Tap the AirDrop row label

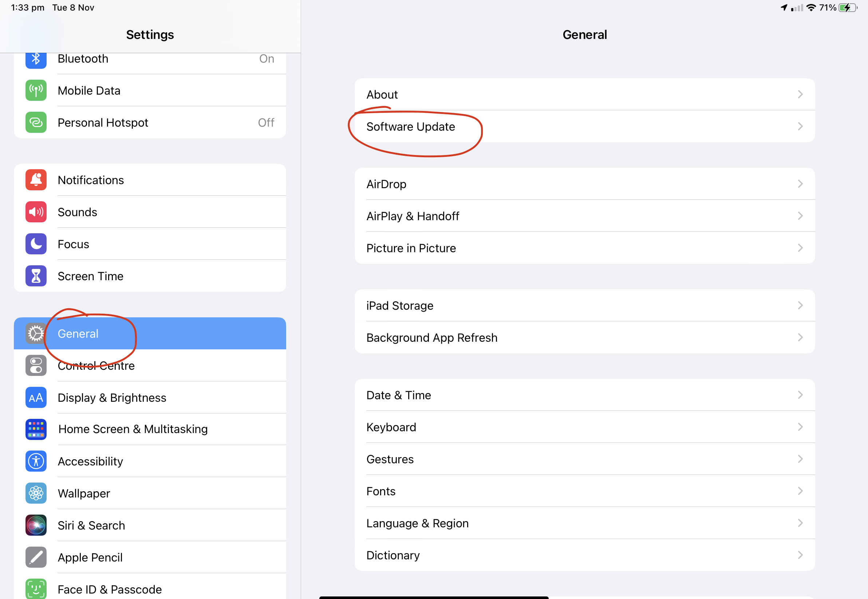386,184
